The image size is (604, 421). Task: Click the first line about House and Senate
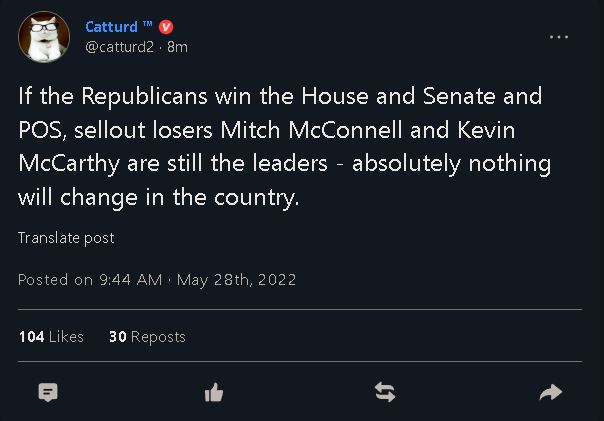coord(280,96)
